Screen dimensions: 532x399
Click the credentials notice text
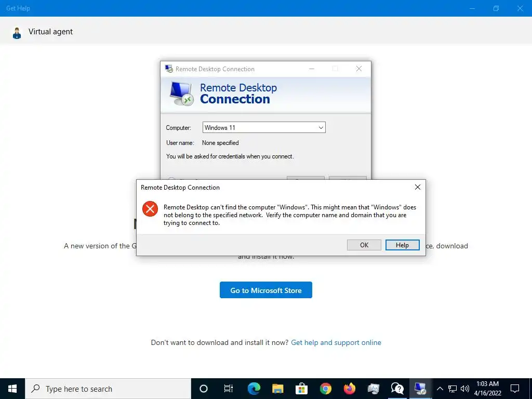[x=230, y=156]
